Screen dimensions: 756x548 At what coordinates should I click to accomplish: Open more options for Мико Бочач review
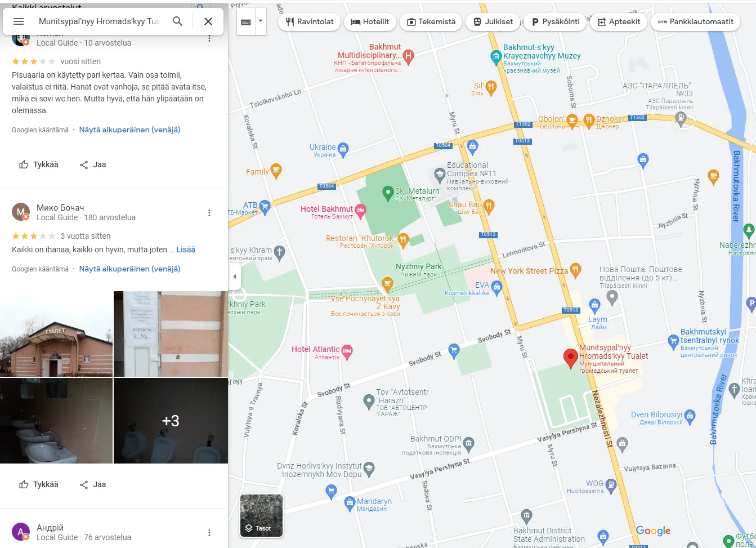point(209,213)
